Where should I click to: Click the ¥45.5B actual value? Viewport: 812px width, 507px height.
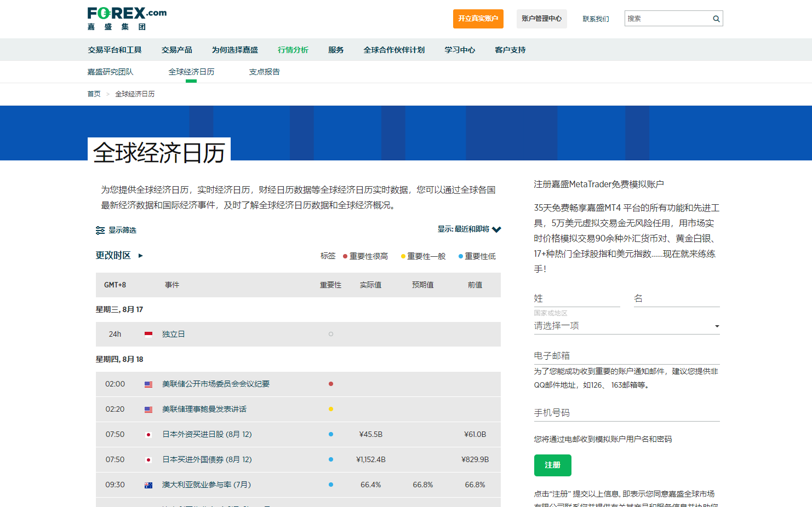pos(371,435)
